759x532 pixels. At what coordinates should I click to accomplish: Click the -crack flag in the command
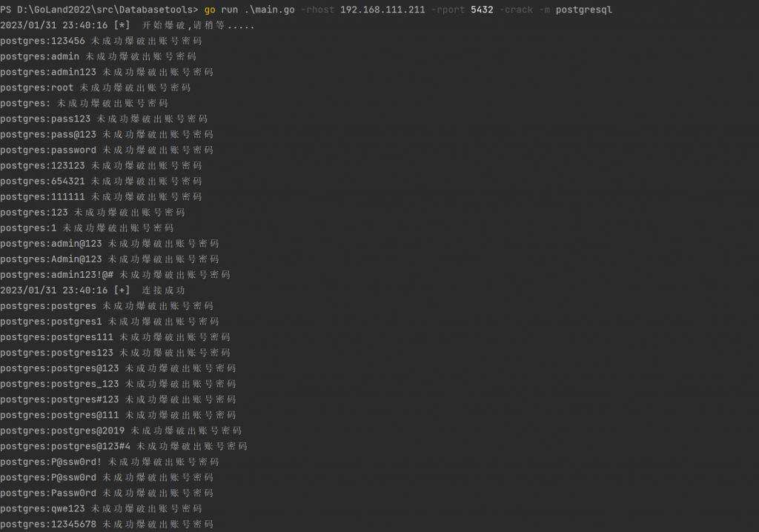[516, 10]
